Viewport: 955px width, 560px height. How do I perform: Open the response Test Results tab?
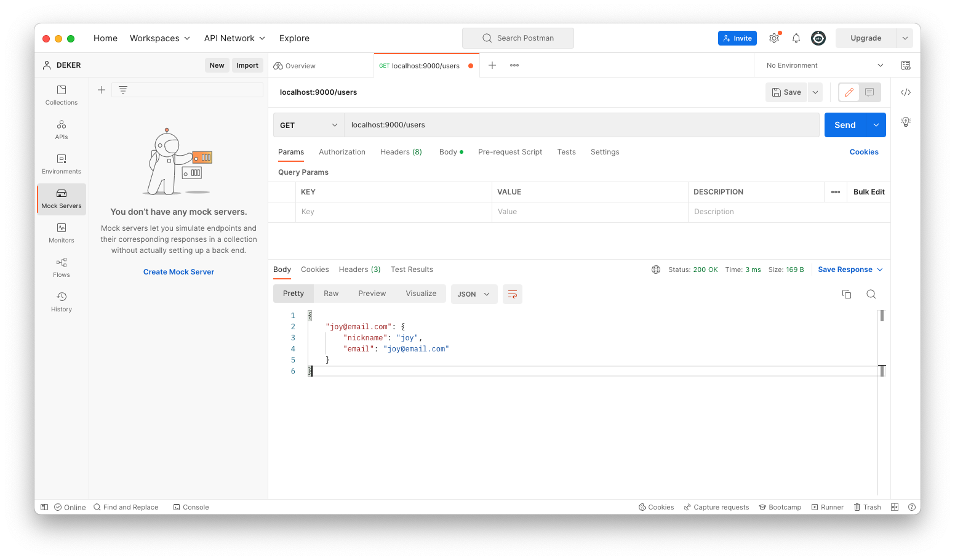point(412,270)
